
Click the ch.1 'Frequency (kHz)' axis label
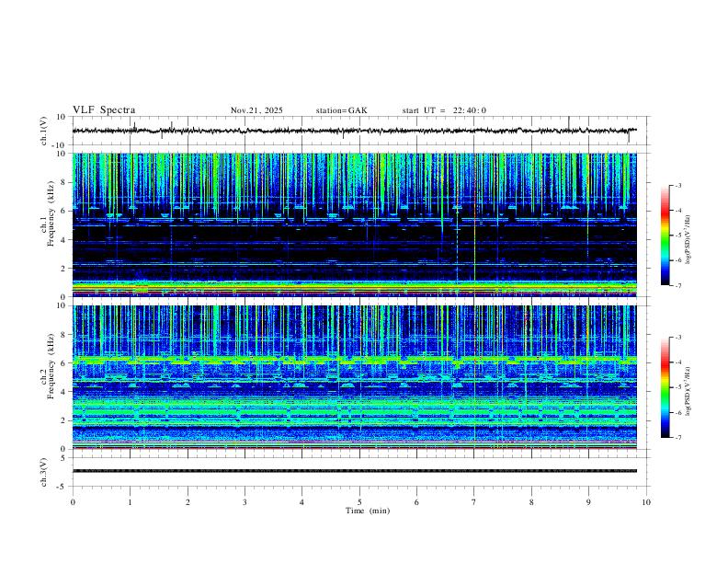coord(51,214)
